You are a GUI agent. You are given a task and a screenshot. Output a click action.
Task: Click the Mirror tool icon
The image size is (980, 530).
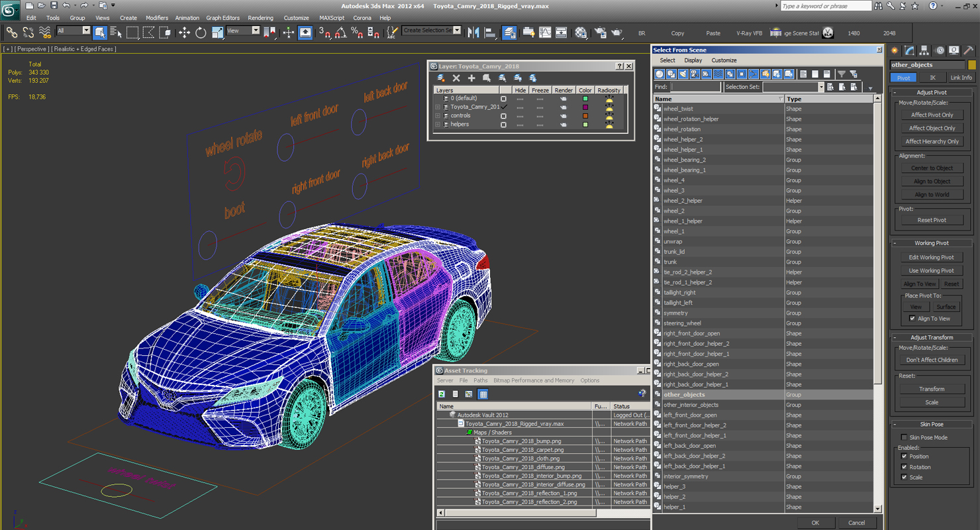point(473,32)
